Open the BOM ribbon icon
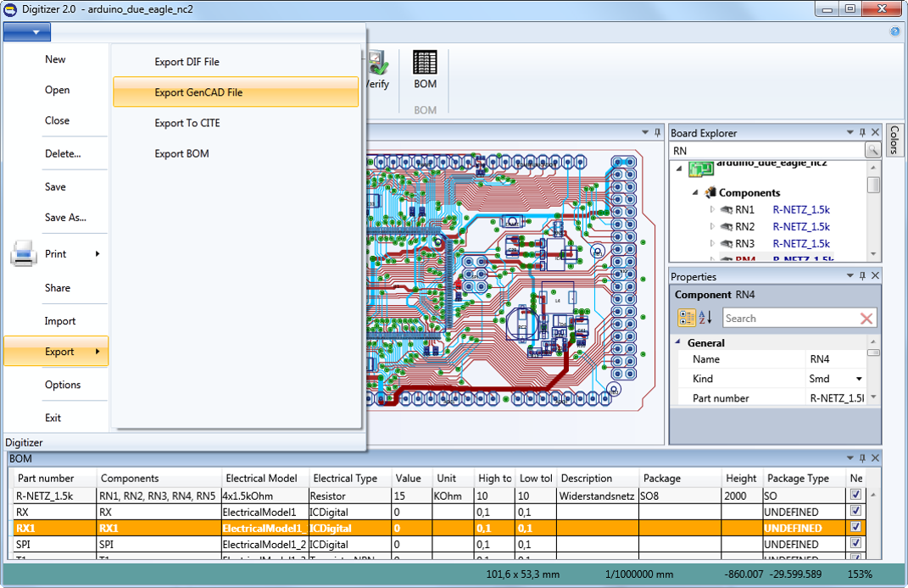 [425, 63]
